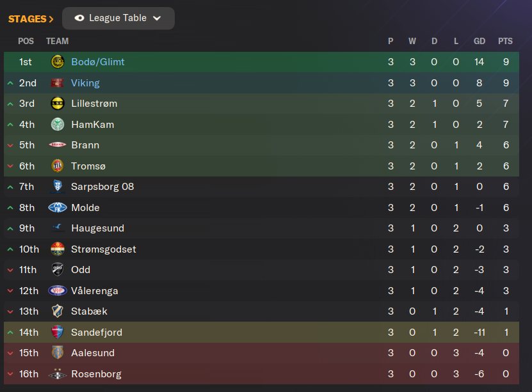This screenshot has width=532, height=392.
Task: Click the Viking club badge
Action: [58, 83]
